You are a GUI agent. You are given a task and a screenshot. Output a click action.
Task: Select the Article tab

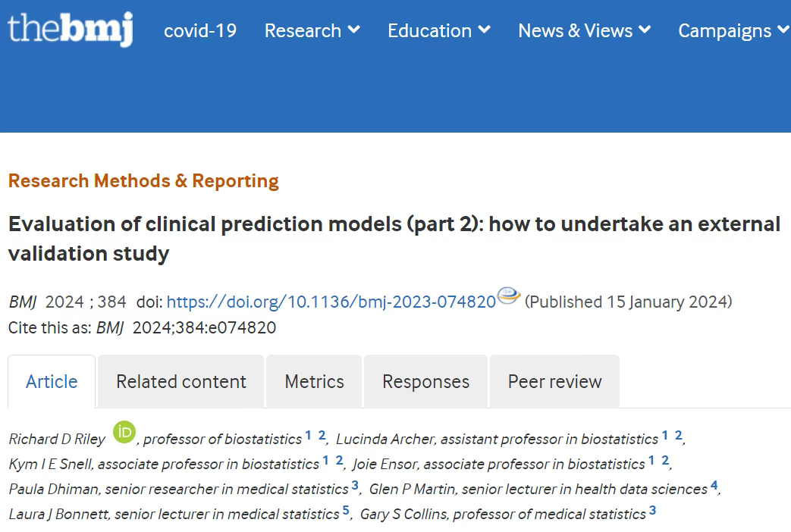tap(52, 382)
